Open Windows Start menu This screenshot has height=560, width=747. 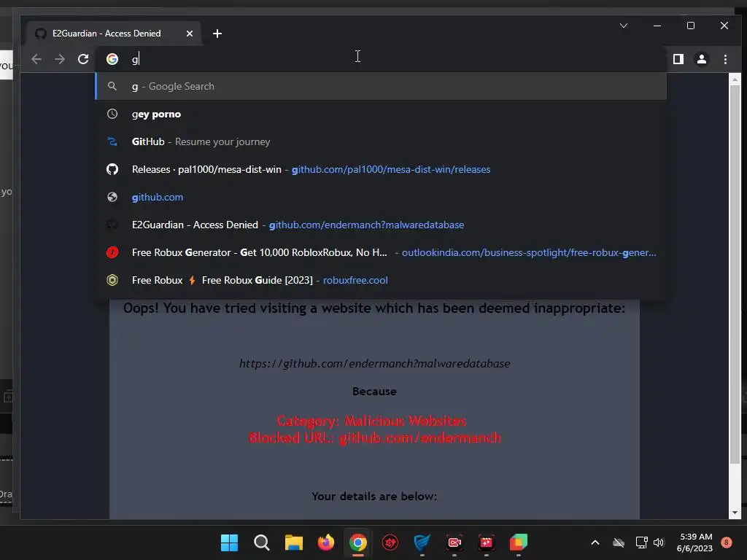pos(229,542)
